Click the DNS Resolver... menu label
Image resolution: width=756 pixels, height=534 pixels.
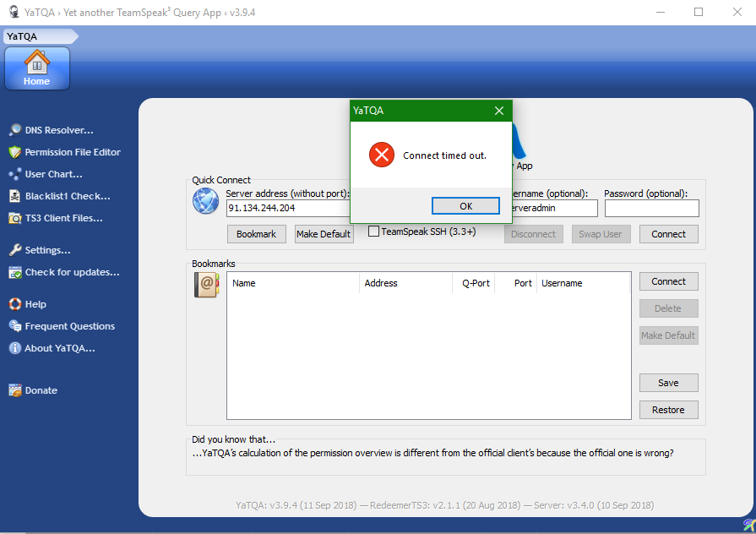59,130
